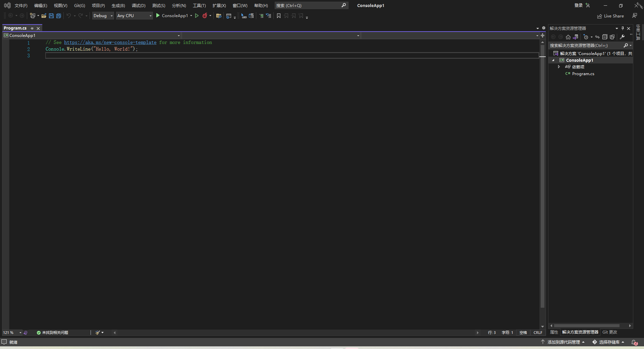Collapse the ConsoleApp1 project node
Screen dimensions: 644x349
click(553, 60)
